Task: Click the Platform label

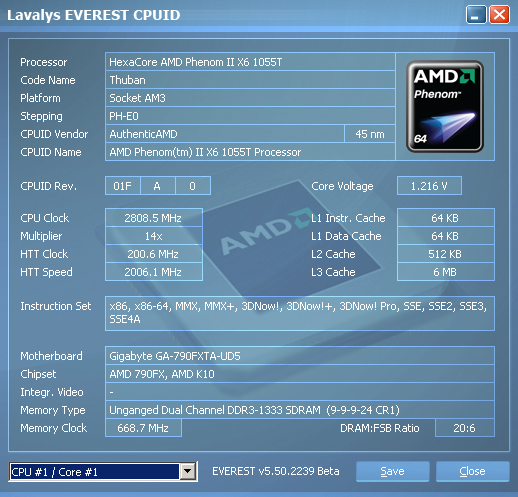Action: 41,98
